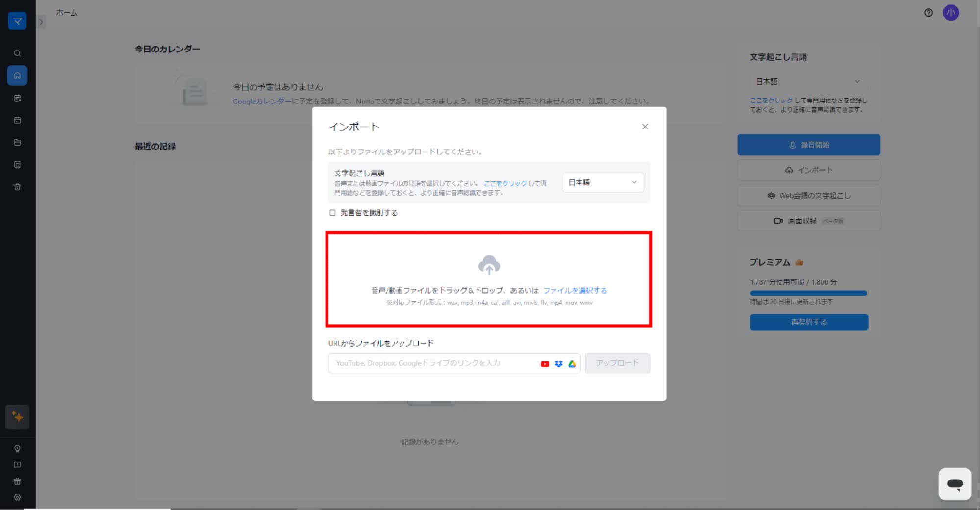
Task: Open the feedback message icon in the sidebar
Action: pos(17,465)
